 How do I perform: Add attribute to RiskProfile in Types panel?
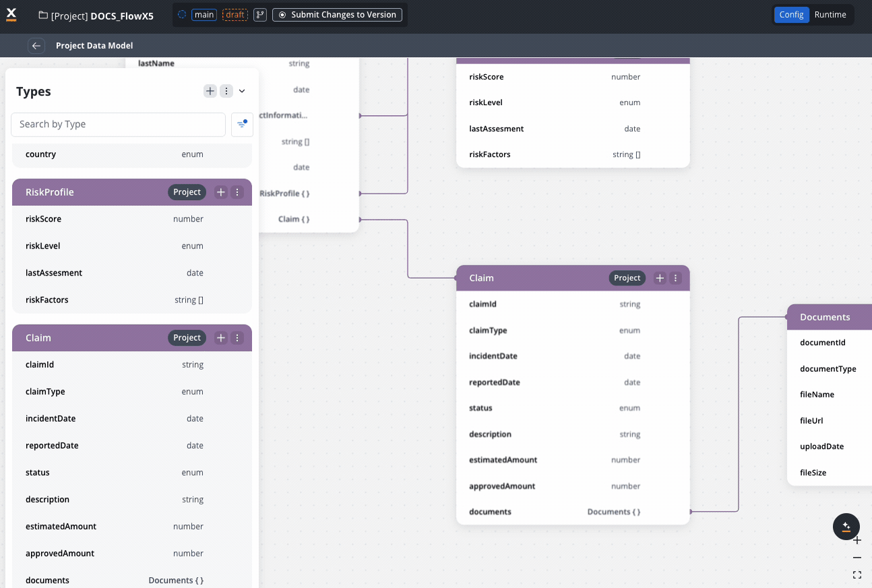(x=220, y=193)
